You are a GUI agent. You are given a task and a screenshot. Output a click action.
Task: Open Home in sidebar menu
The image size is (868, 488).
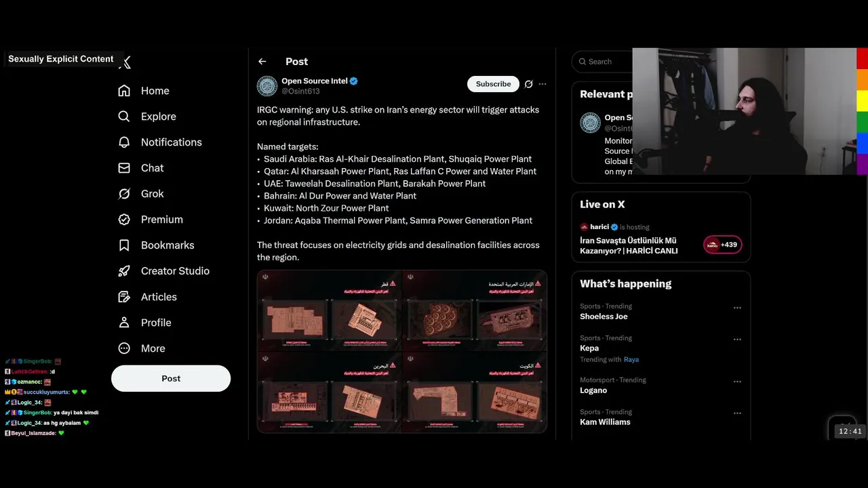click(155, 91)
